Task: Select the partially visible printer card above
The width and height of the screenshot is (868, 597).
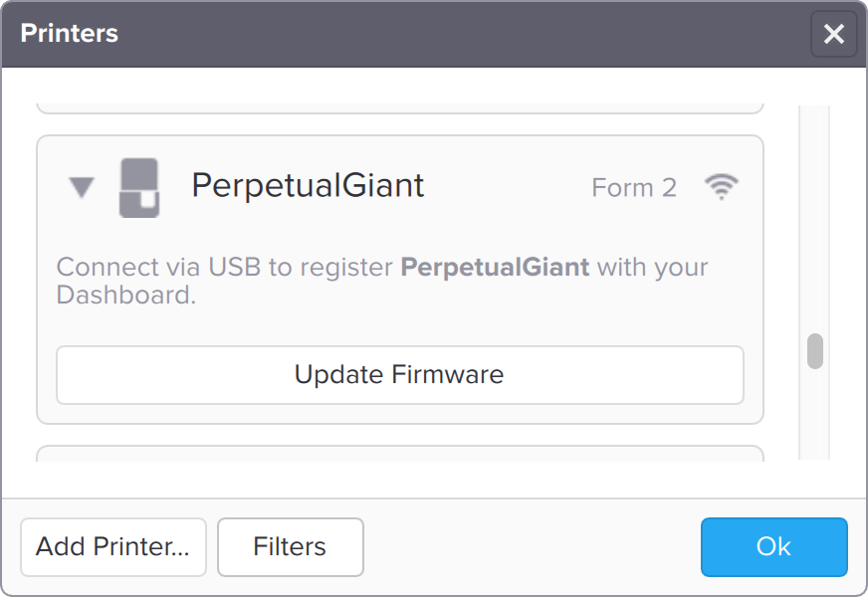Action: (x=400, y=106)
